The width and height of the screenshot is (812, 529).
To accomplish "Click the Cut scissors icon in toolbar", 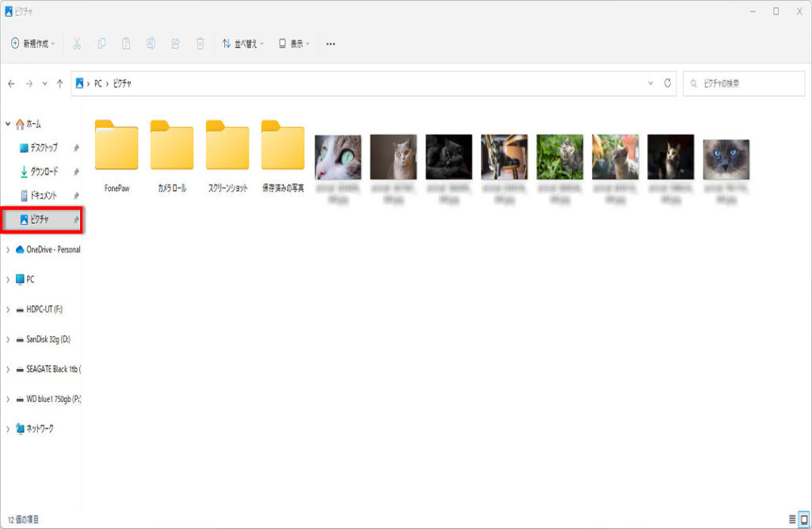I will coord(77,44).
